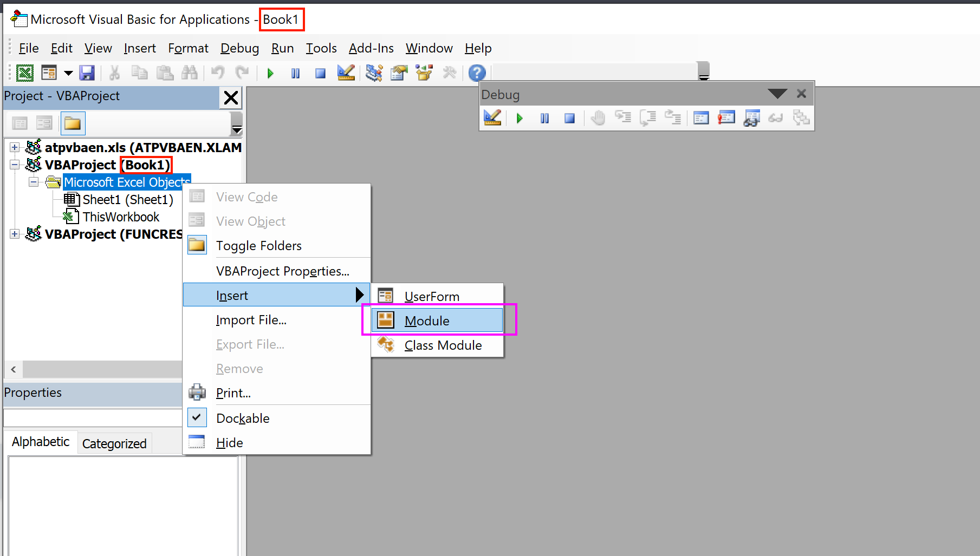The height and width of the screenshot is (556, 980).
Task: Click the Save toolbar icon
Action: [87, 73]
